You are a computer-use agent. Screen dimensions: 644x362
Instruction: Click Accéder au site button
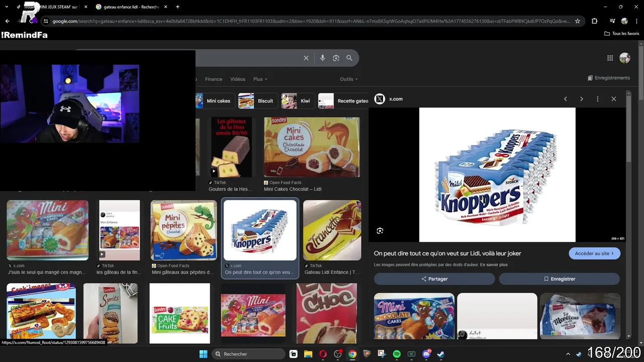594,253
